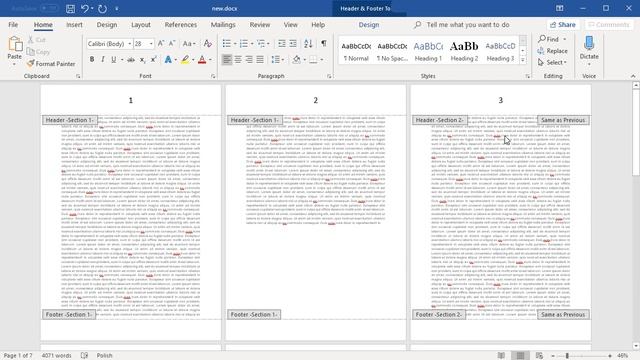The image size is (640, 360).
Task: Increase the font size
Action: (x=161, y=43)
